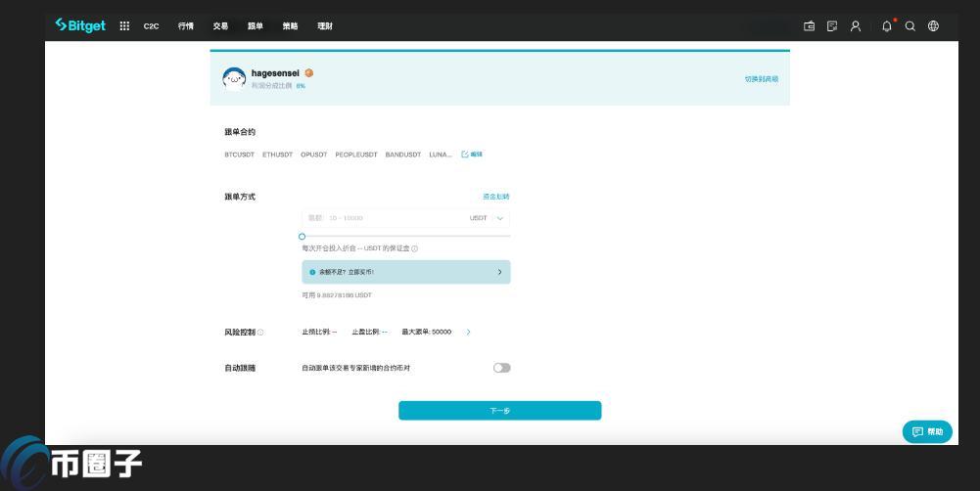
Task: Open the 行情 markets menu
Action: click(186, 26)
